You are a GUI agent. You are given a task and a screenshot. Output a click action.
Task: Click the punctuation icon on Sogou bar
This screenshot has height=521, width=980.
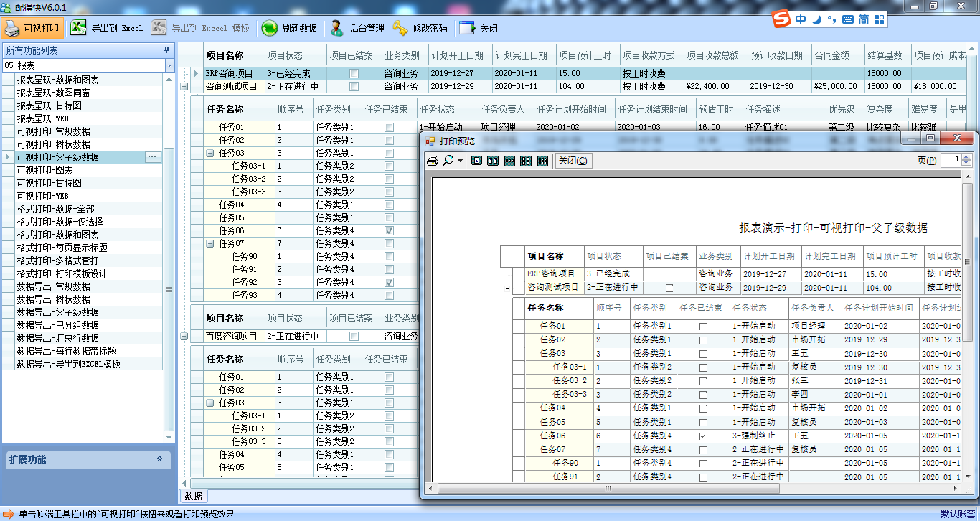831,19
